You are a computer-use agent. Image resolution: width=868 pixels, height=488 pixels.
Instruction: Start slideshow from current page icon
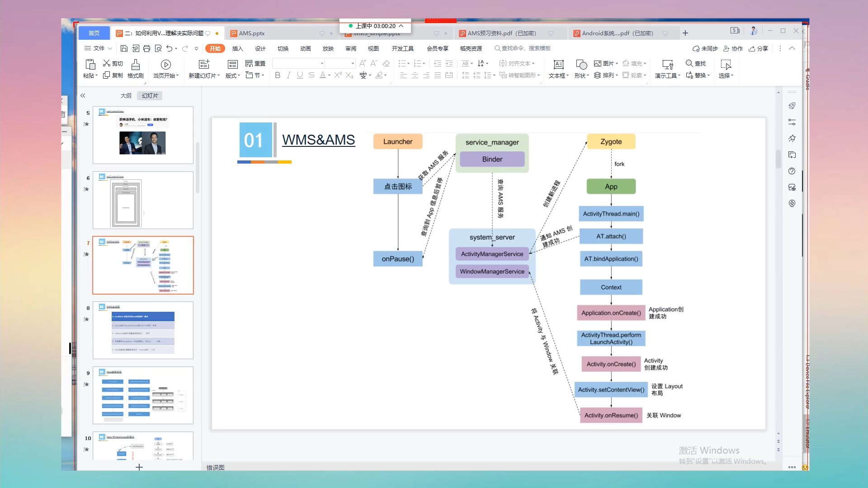tap(166, 65)
